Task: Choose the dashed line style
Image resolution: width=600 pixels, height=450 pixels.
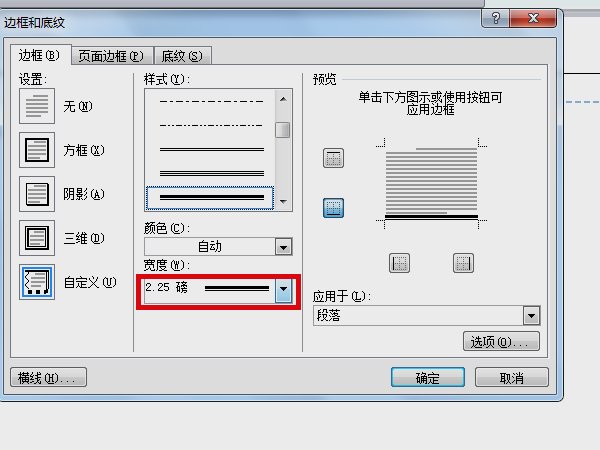Action: tap(211, 101)
